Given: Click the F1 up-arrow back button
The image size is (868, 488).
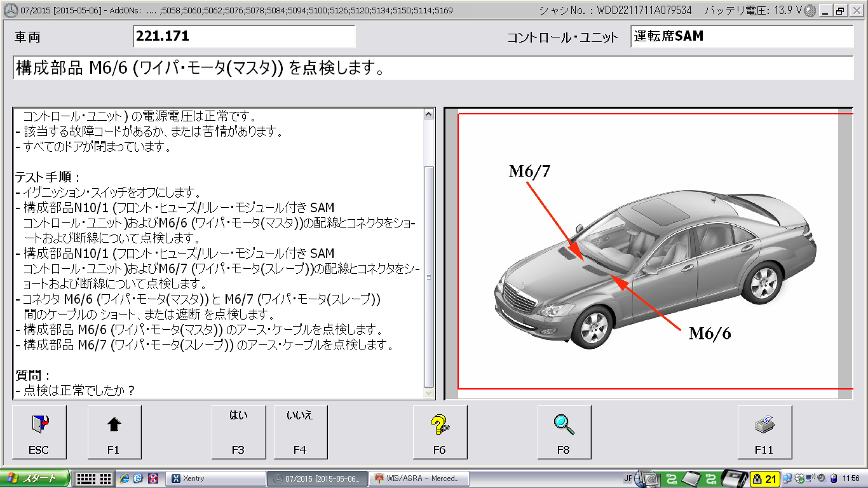Looking at the screenshot, I should (x=113, y=432).
